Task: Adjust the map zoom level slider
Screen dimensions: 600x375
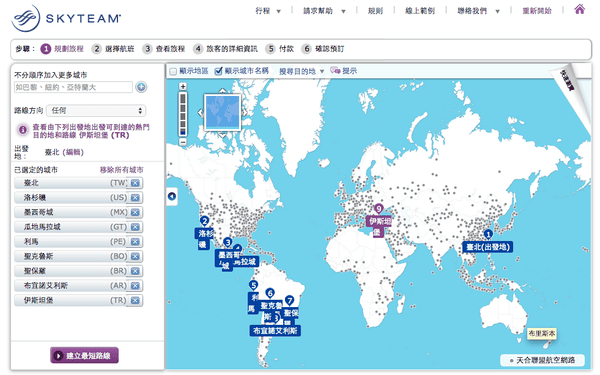Action: click(x=183, y=114)
